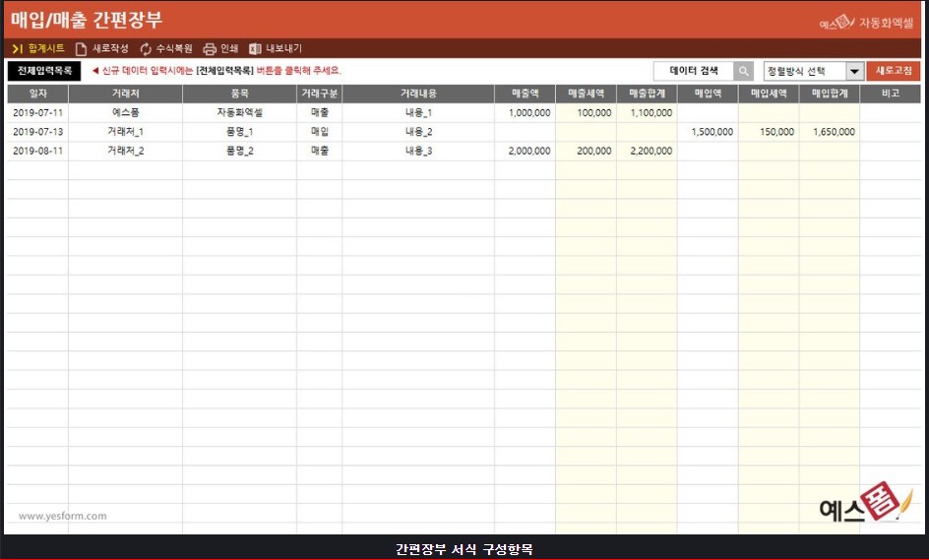
Task: Select date cell 2019-08-11
Action: pos(38,151)
